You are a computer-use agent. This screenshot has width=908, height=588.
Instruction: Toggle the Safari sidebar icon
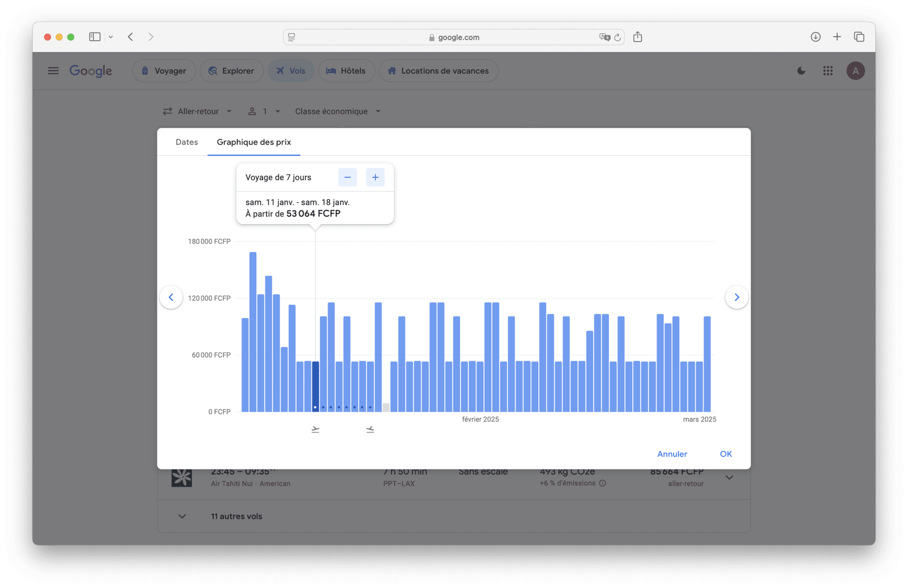coord(94,37)
